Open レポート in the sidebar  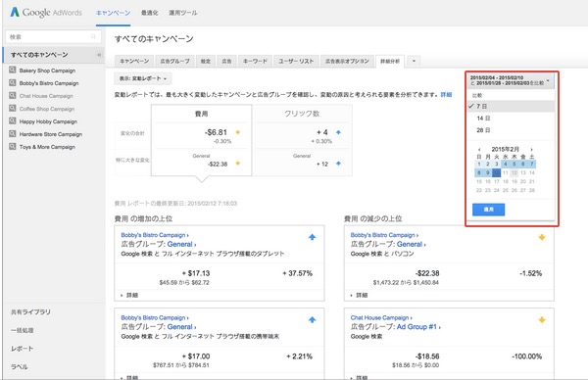point(23,349)
